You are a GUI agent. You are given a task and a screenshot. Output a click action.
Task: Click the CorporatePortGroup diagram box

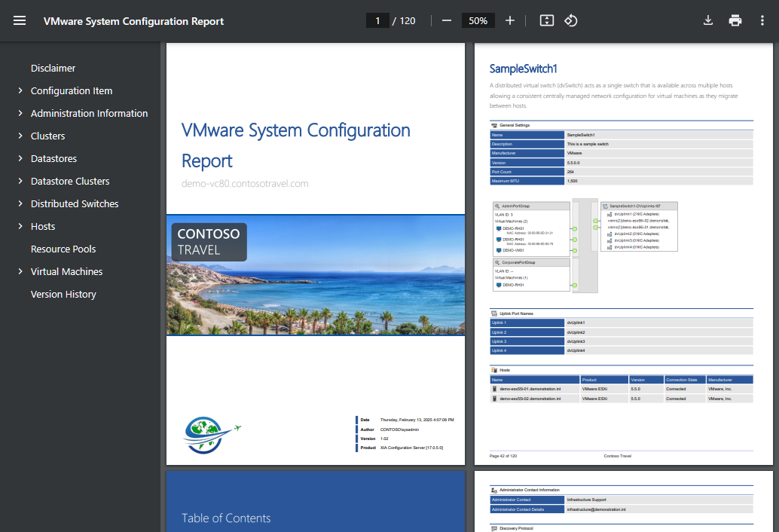tap(531, 274)
